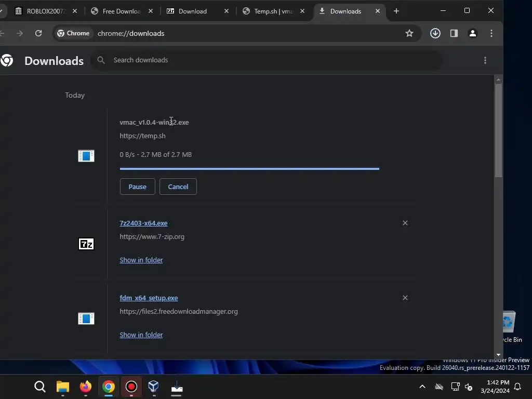Show hidden system tray icons
532x399 pixels.
pos(422,387)
